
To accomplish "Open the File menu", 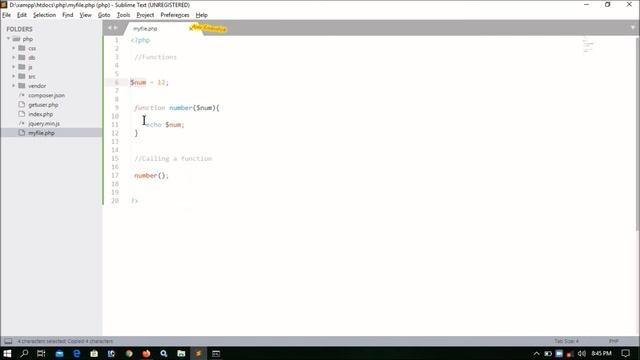I will coord(7,15).
